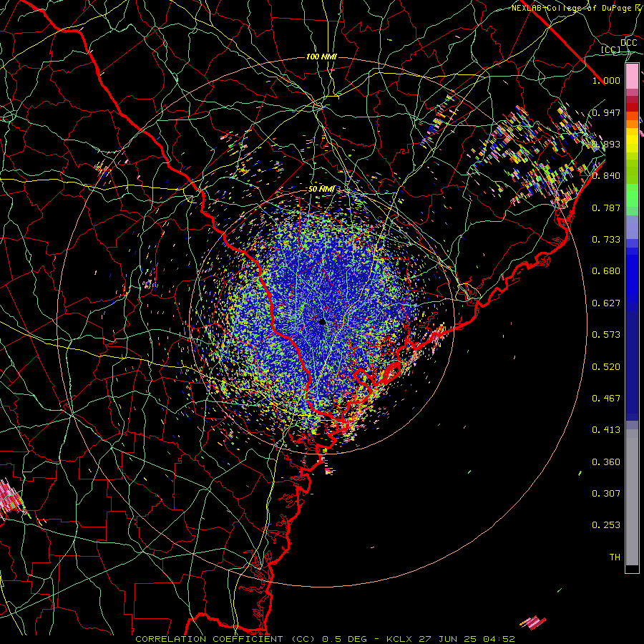Viewport: 644px width, 644px height.
Task: Click the 0.840 scale value
Action: [x=606, y=176]
